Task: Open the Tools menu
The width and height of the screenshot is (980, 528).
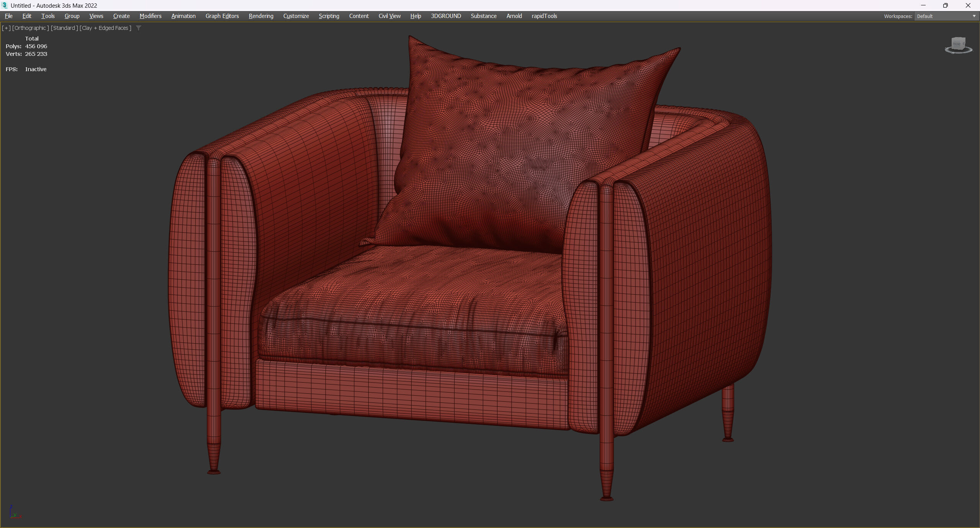Action: coord(48,16)
